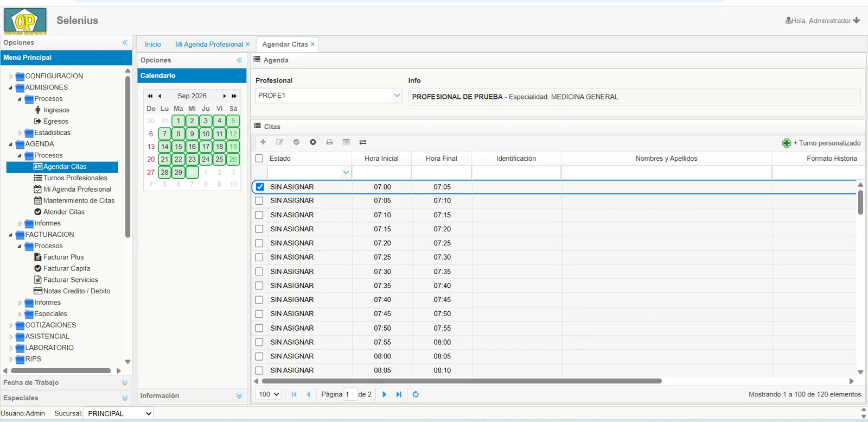
Task: Sort by Hora Inicial column header
Action: pyautogui.click(x=381, y=159)
